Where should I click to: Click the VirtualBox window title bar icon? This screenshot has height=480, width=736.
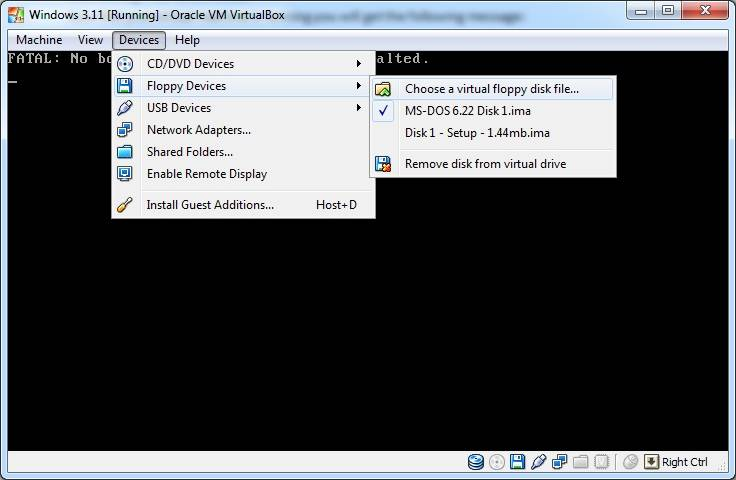coord(15,13)
